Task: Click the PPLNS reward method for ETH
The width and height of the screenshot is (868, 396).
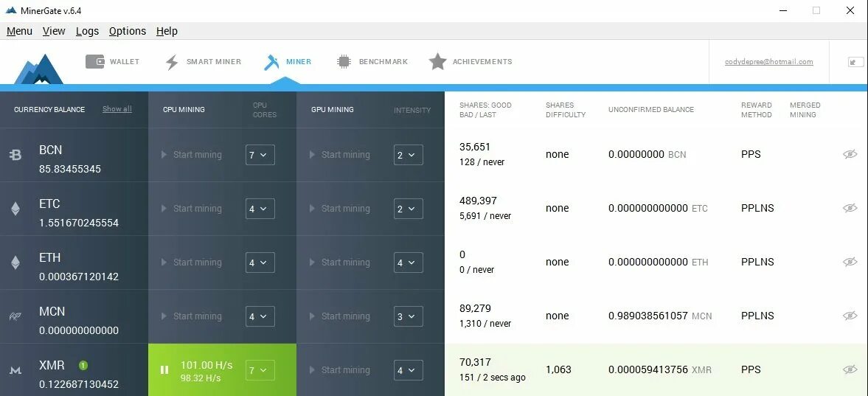Action: 757,262
